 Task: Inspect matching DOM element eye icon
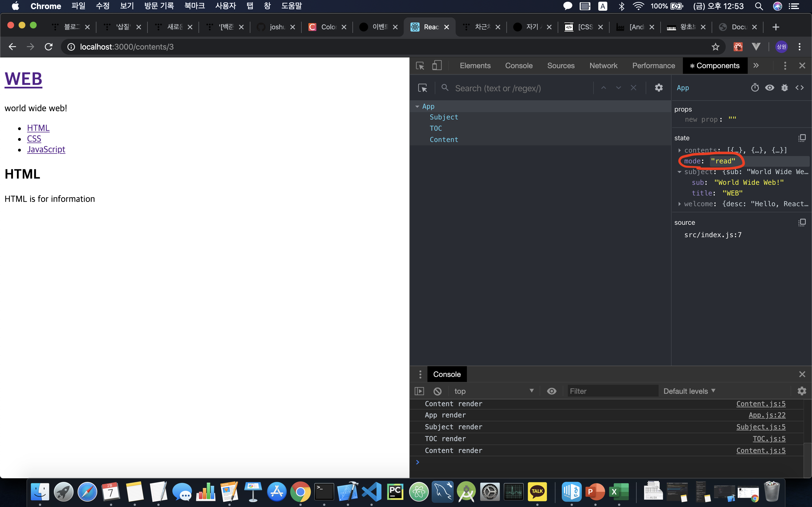(770, 88)
